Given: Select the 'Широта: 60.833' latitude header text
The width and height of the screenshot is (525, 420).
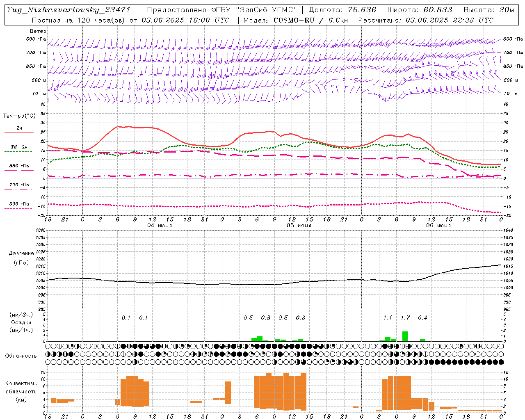Looking at the screenshot, I should [420, 10].
